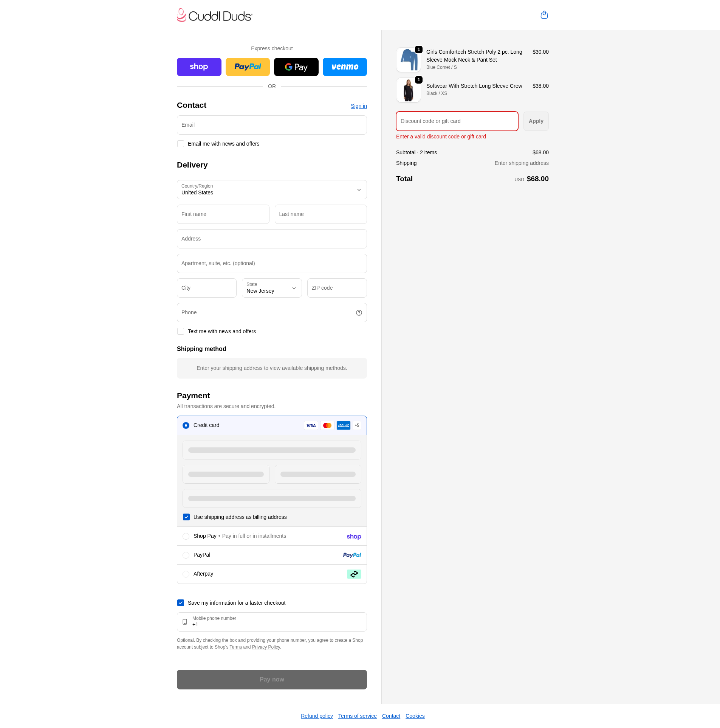Uncheck Use shipping address as billing address

pos(186,517)
